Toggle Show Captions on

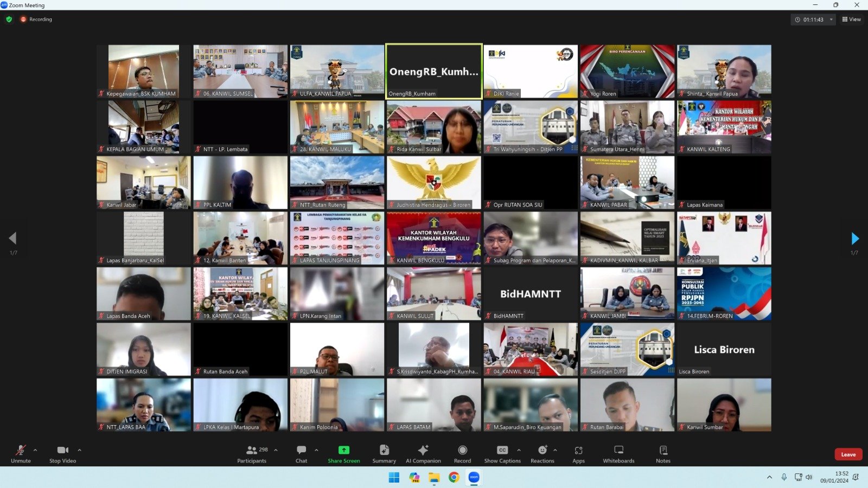tap(502, 454)
